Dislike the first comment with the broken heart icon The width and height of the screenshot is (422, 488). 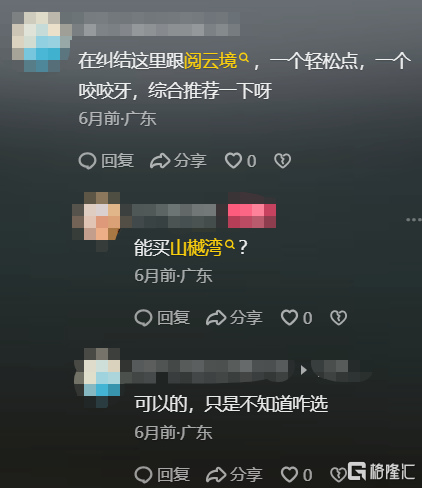[x=283, y=161]
